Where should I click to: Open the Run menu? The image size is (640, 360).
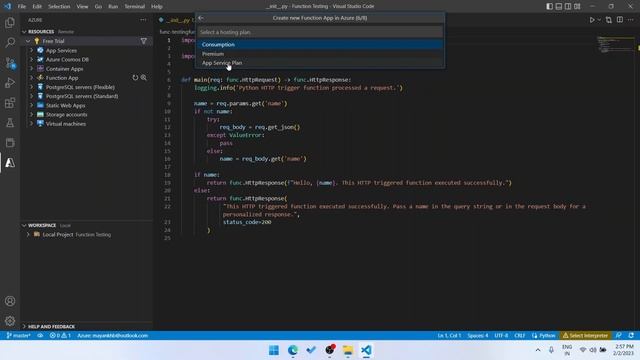(113, 7)
